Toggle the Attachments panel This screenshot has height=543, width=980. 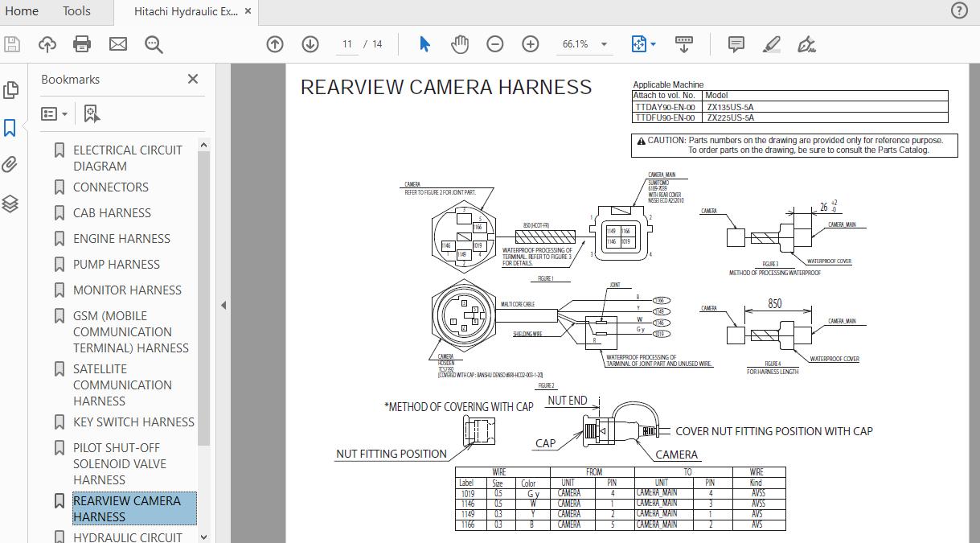pyautogui.click(x=10, y=165)
